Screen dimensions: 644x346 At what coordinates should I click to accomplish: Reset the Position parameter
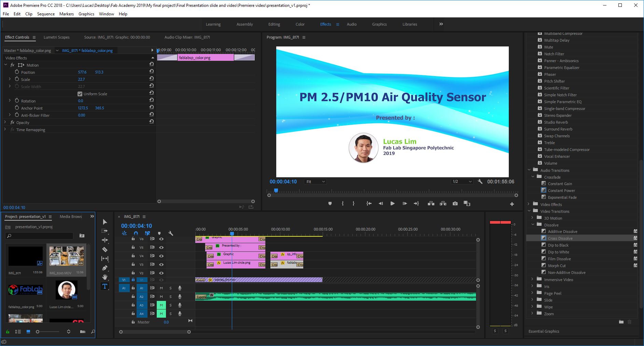[x=152, y=71]
